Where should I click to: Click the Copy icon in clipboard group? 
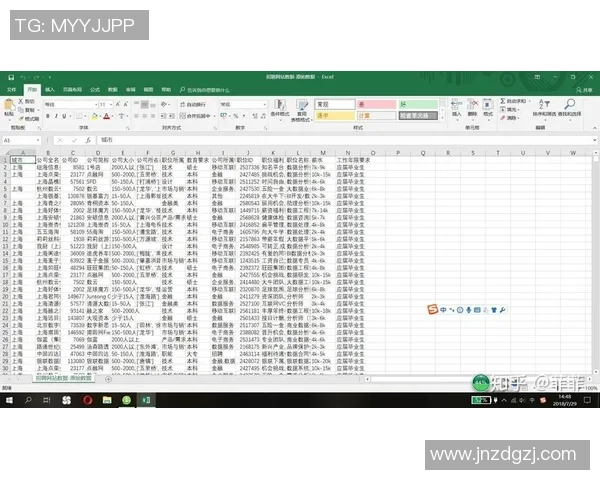coord(21,110)
